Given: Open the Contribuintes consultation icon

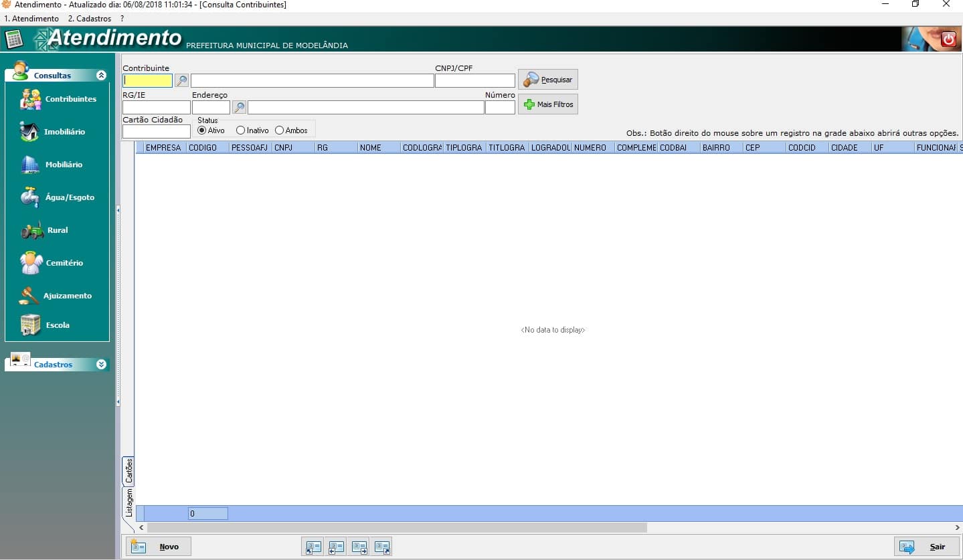Looking at the screenshot, I should coord(31,99).
